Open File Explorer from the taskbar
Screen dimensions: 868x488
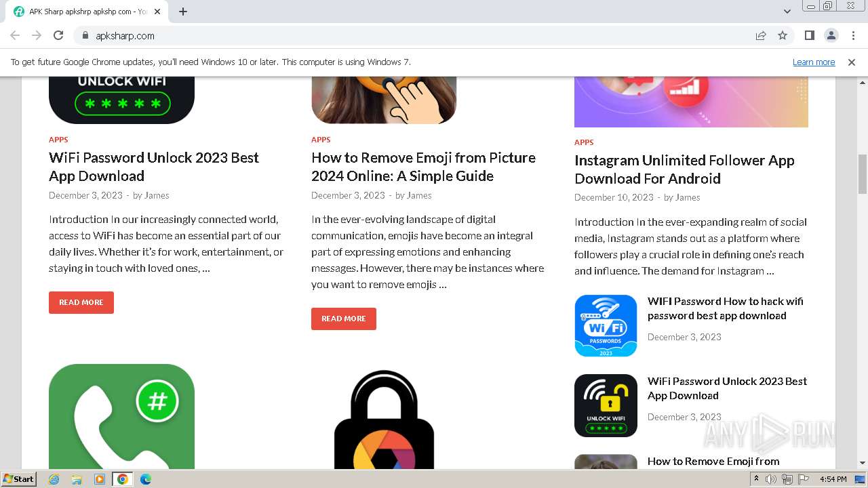[77, 479]
